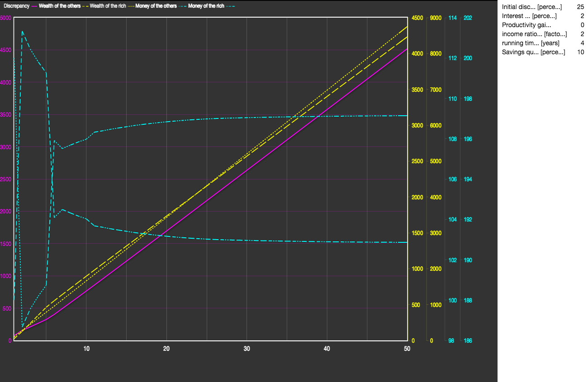This screenshot has height=382, width=588.
Task: Click the magenta axis label 3000
Action: pyautogui.click(x=6, y=147)
